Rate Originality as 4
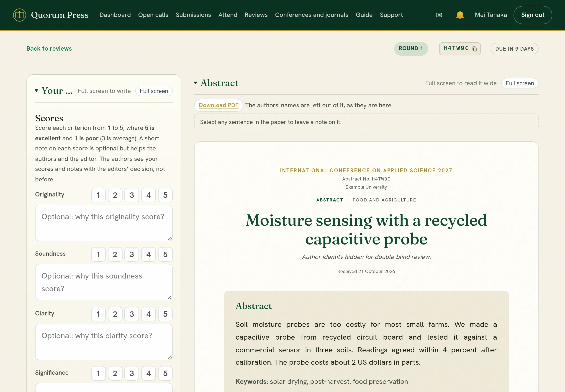 [x=149, y=195]
